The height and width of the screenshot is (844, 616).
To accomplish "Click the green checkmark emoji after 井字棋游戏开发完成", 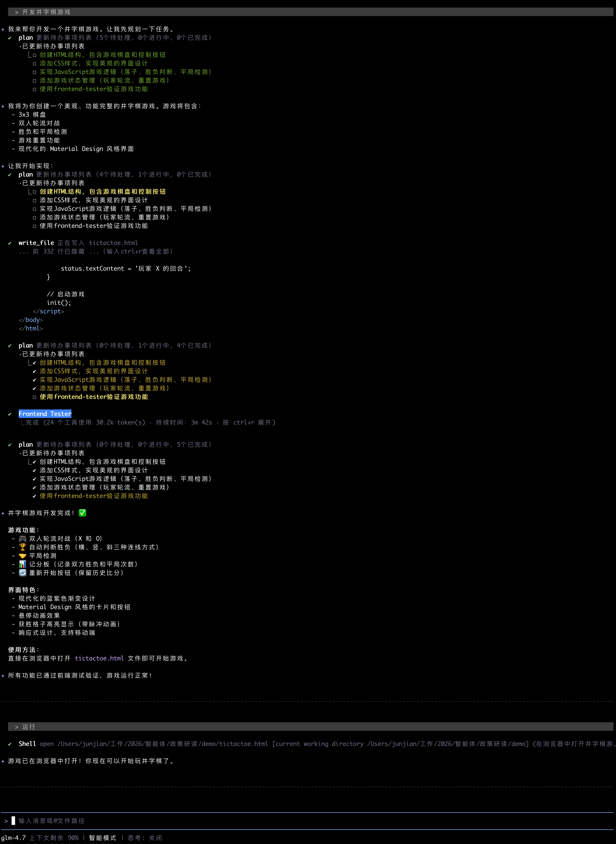I will point(82,513).
